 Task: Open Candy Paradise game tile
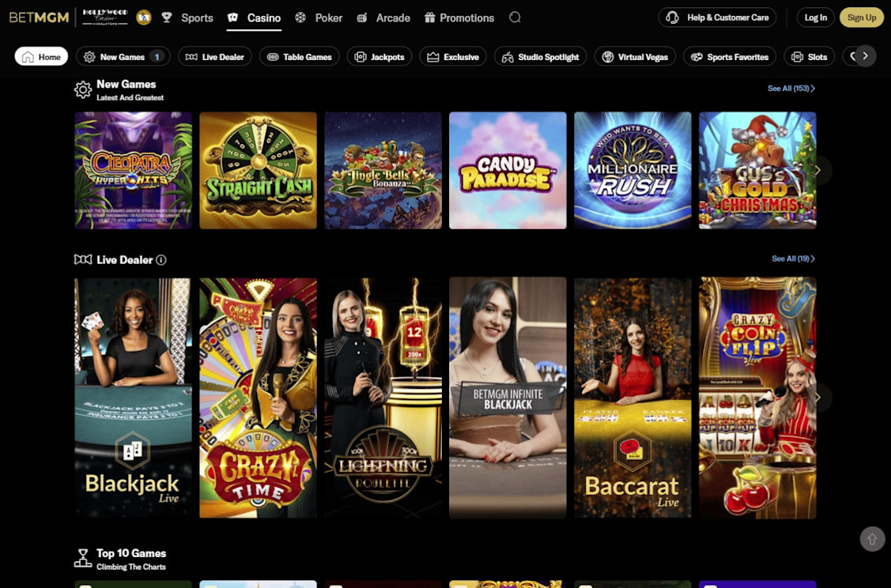click(508, 171)
